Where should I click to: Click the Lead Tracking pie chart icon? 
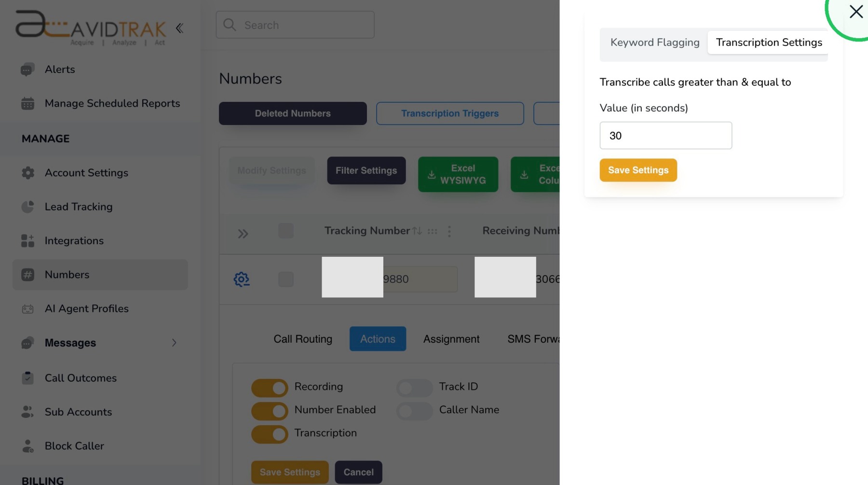27,207
